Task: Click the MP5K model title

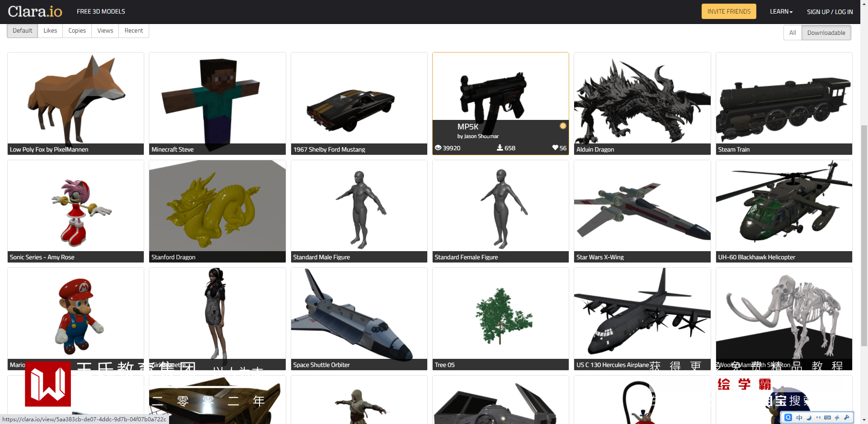Action: coord(467,127)
